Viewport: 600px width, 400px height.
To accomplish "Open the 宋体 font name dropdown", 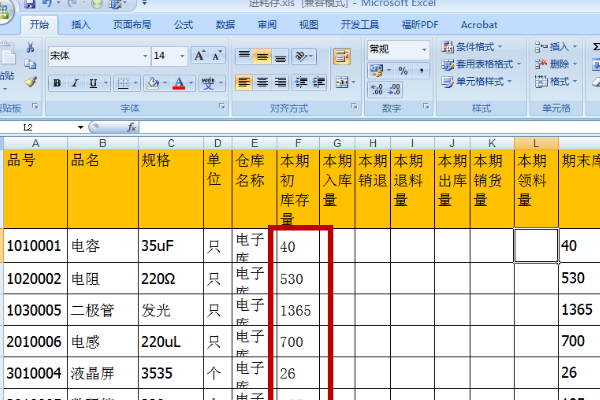I will [145, 56].
